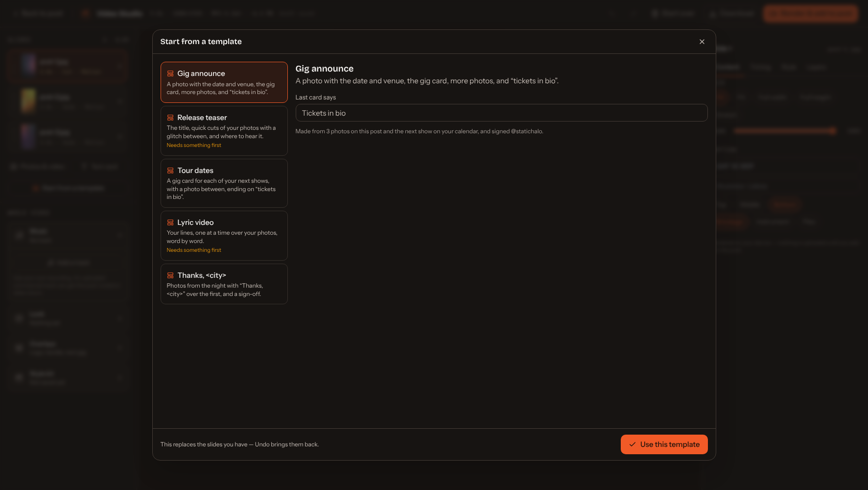This screenshot has height=490, width=868.
Task: Click Needs something first under Lyric video
Action: [x=194, y=250]
